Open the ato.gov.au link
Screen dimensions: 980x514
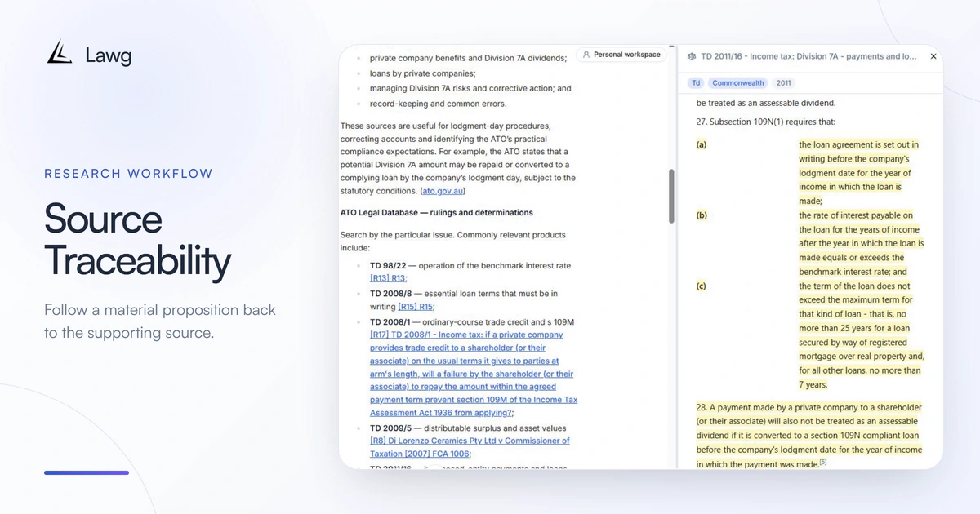click(x=442, y=191)
